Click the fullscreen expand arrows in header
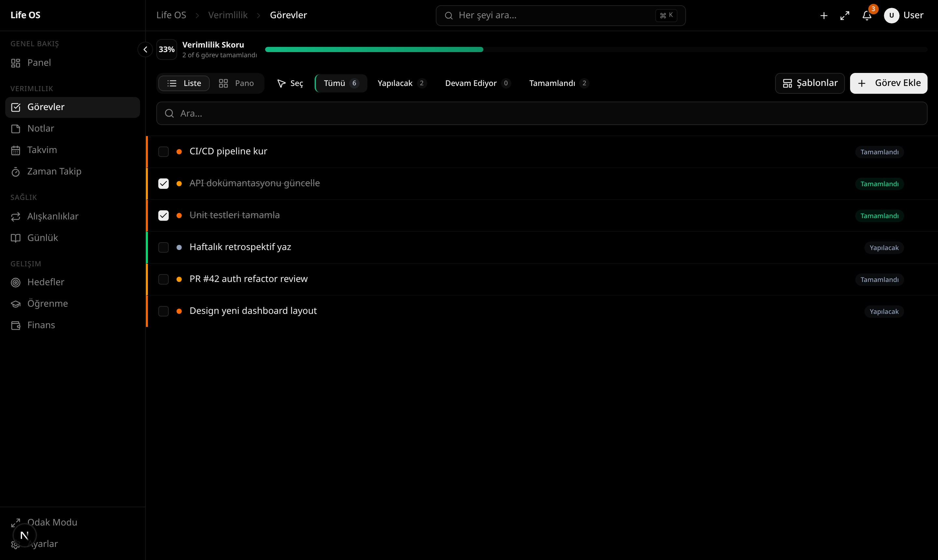The width and height of the screenshot is (938, 560). 845,16
